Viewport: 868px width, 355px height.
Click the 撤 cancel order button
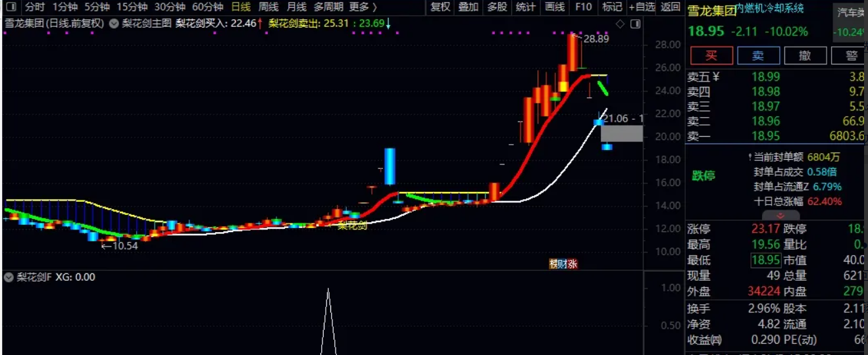pyautogui.click(x=804, y=56)
